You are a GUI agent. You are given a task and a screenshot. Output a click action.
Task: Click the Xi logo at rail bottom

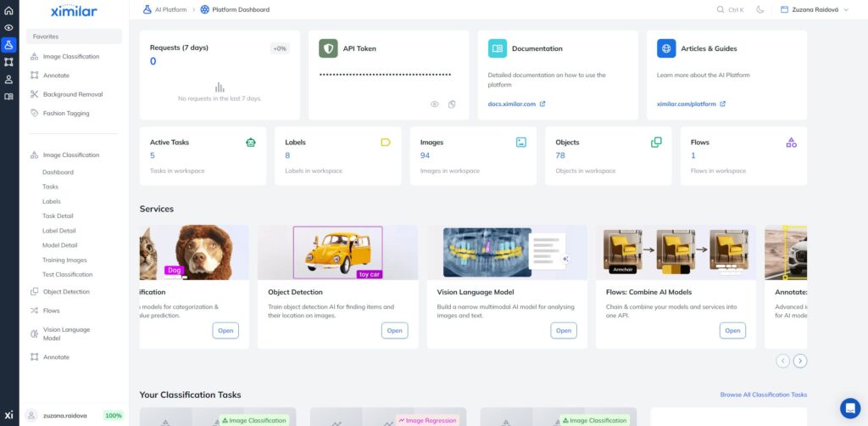point(8,415)
